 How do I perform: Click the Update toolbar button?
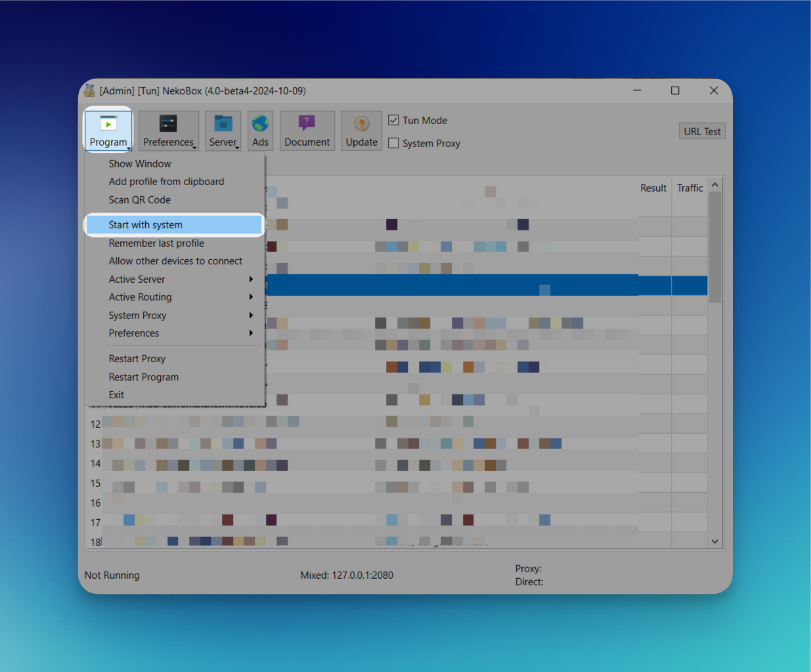point(362,131)
